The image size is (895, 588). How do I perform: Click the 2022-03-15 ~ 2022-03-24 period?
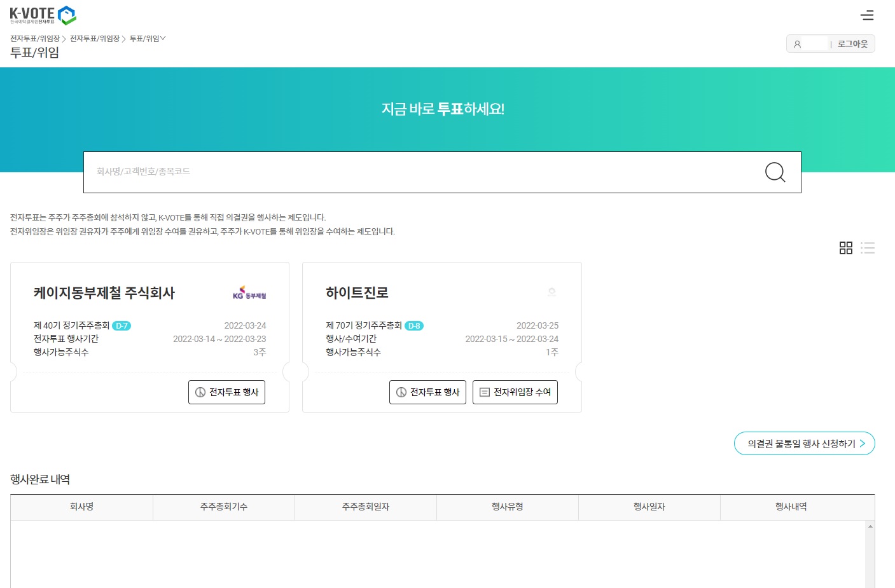512,339
